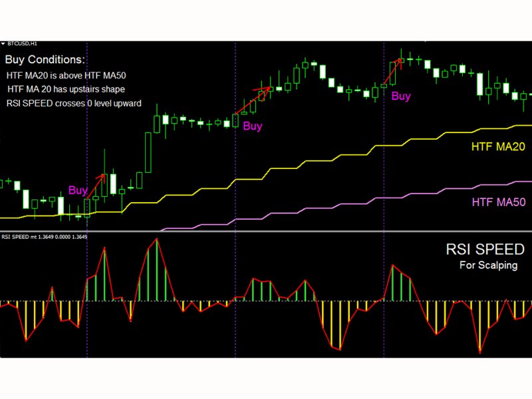Click the separator between chart and indicator window
Viewport: 532px width, 399px height.
(x=266, y=231)
